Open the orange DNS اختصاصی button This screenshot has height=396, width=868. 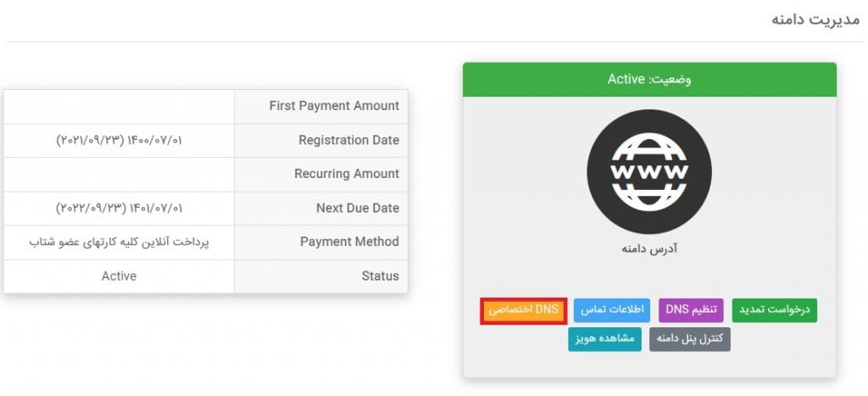[x=524, y=310]
